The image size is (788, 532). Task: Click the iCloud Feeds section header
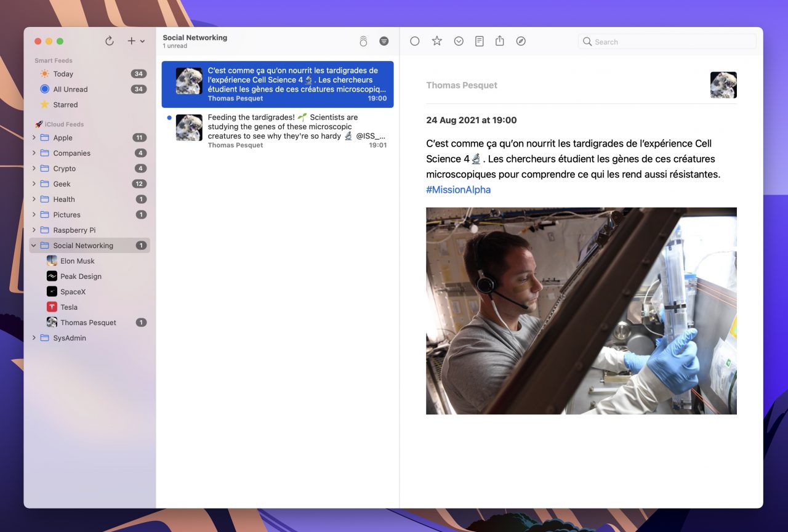(59, 124)
